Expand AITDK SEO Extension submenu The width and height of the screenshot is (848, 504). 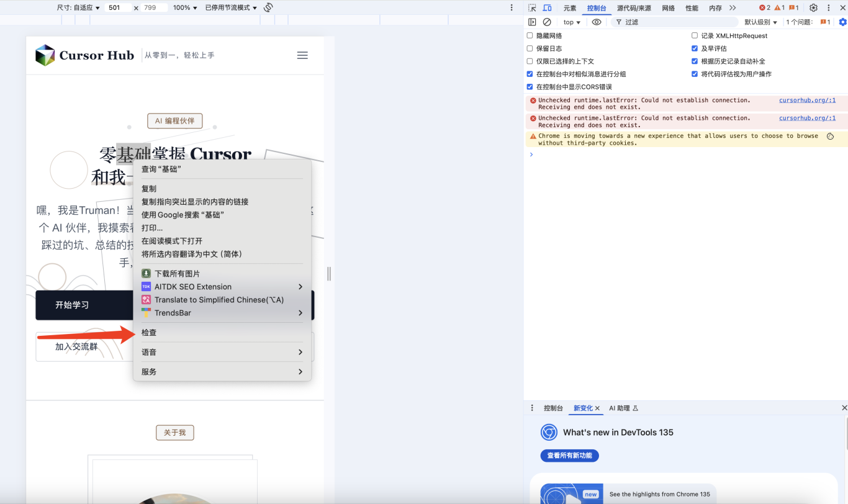pyautogui.click(x=222, y=287)
